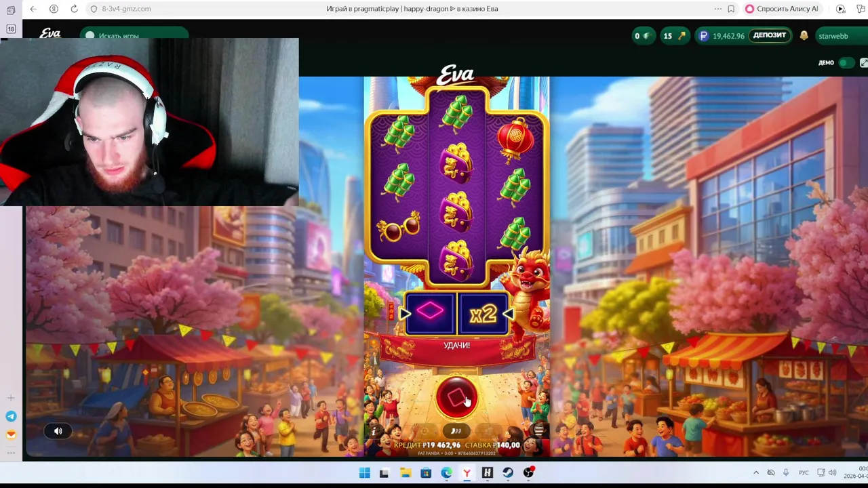Click the pink diamond reel tile
The image size is (868, 488).
431,312
